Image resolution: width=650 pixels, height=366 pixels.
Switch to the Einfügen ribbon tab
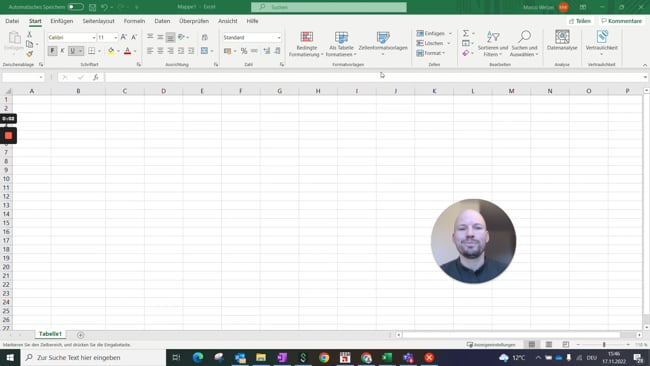[61, 21]
